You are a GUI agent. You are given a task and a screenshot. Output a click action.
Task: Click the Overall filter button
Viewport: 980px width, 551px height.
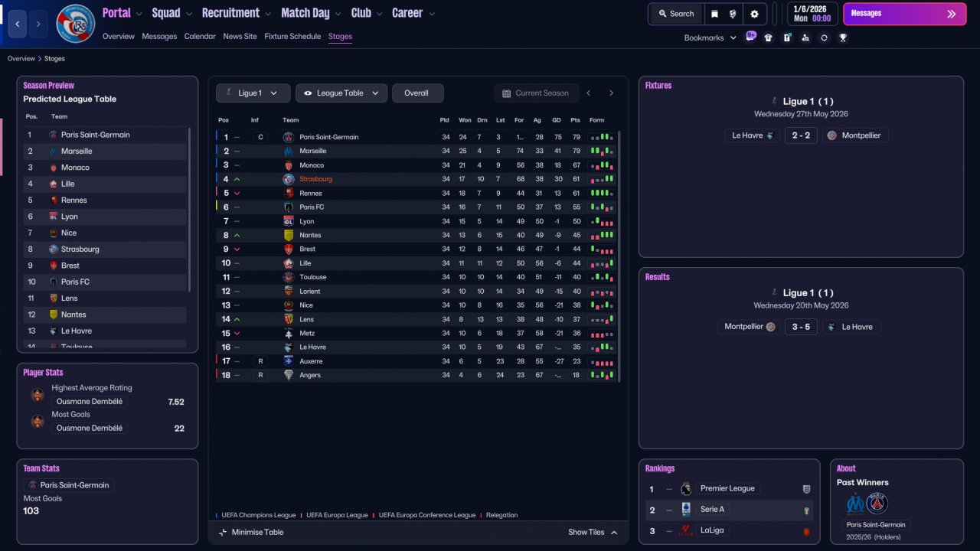coord(417,93)
